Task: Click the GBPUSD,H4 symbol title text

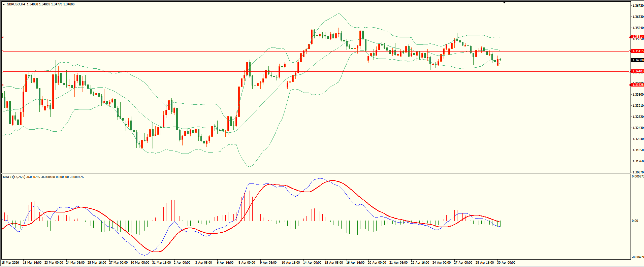Action: (16, 4)
